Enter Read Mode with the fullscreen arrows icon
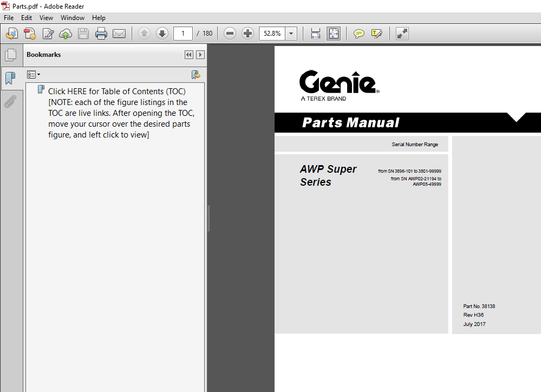541x392 pixels. tap(402, 33)
